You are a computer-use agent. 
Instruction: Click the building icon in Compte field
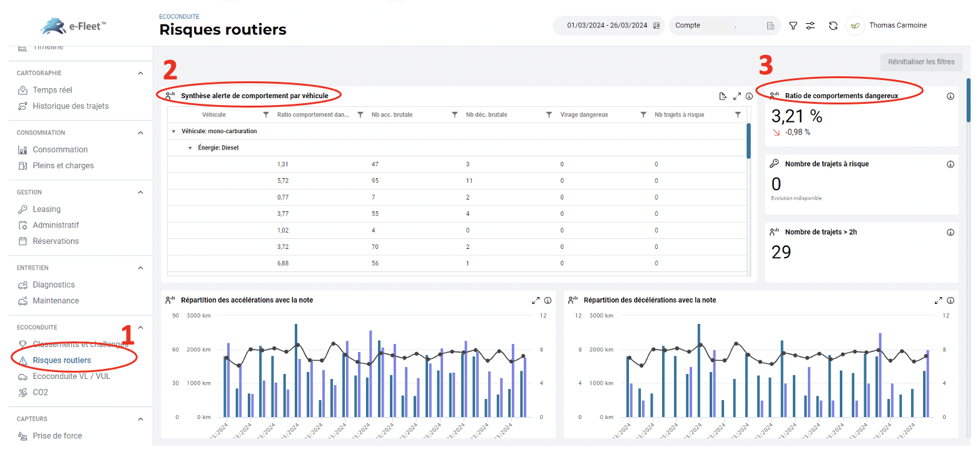(770, 26)
